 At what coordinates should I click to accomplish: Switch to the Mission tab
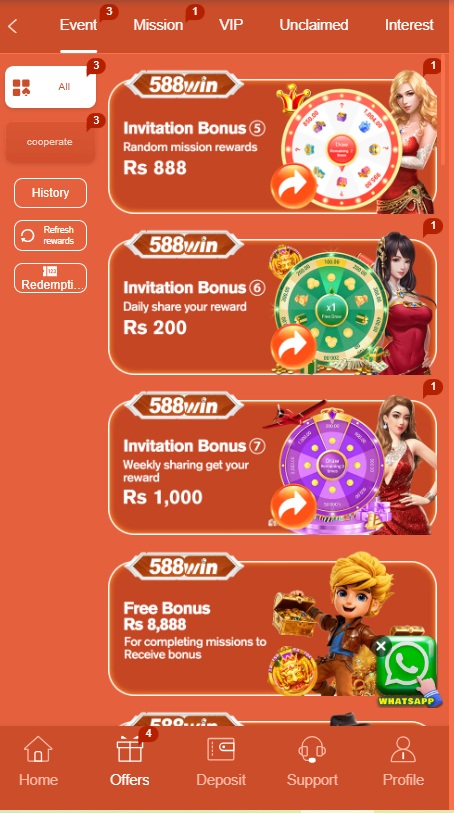pos(158,25)
